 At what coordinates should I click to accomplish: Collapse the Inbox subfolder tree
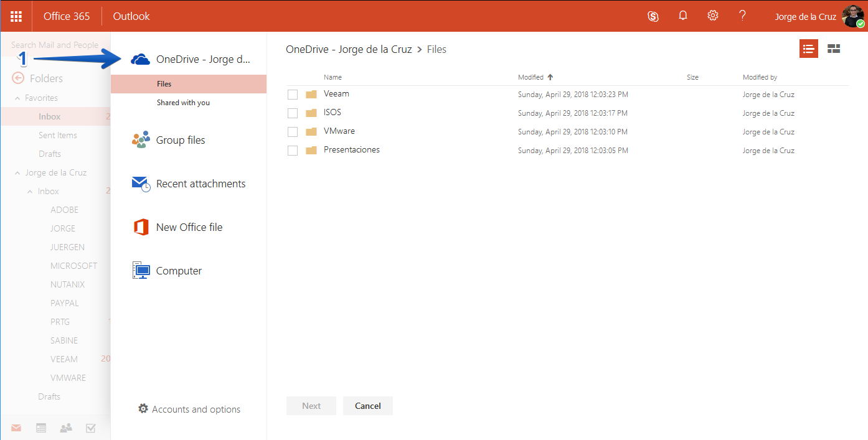click(x=30, y=192)
